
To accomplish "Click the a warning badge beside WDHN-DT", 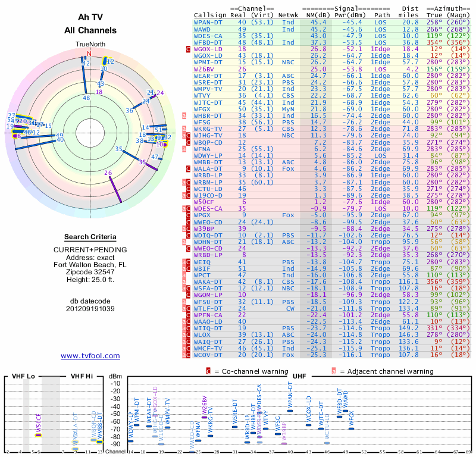I will 184,242.
